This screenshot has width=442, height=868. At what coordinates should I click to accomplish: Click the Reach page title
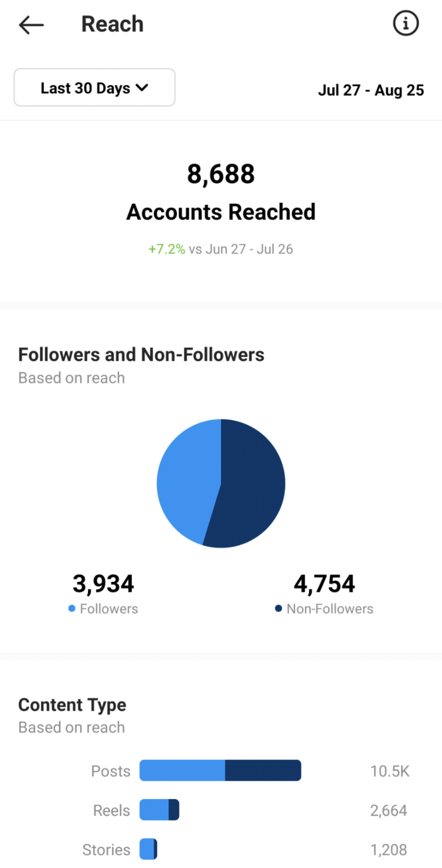[112, 24]
